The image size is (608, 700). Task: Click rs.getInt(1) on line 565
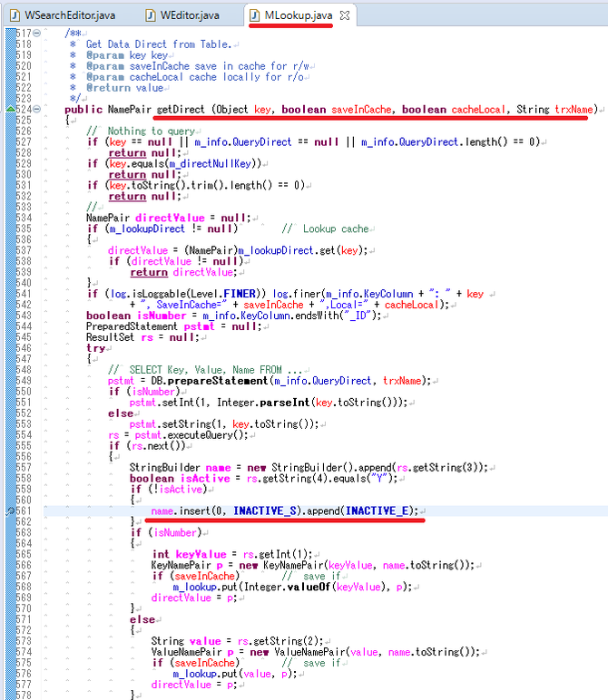[x=277, y=554]
